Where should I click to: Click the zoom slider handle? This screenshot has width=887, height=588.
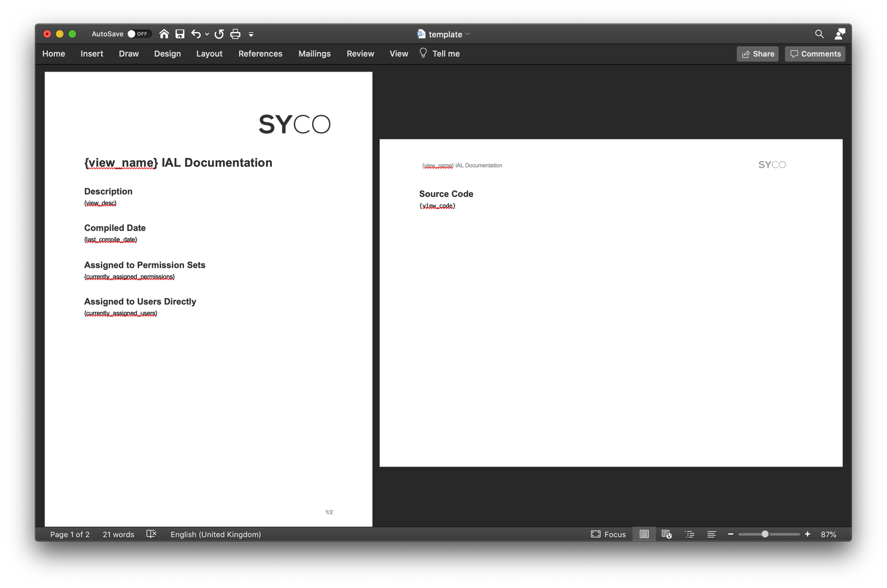click(x=765, y=534)
